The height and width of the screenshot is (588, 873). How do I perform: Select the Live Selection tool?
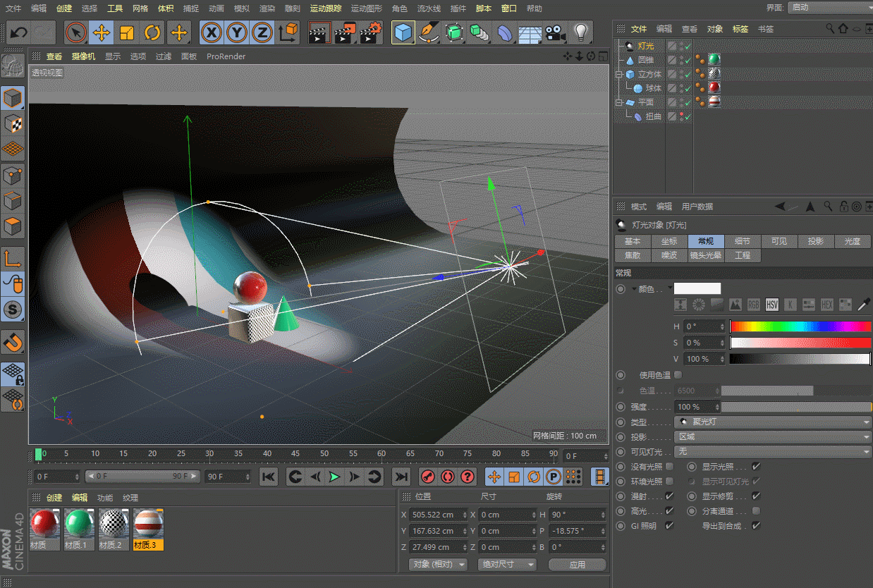(76, 32)
